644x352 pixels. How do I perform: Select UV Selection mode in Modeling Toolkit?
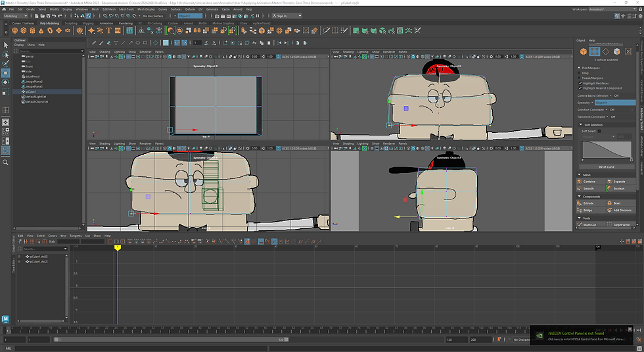[x=628, y=51]
